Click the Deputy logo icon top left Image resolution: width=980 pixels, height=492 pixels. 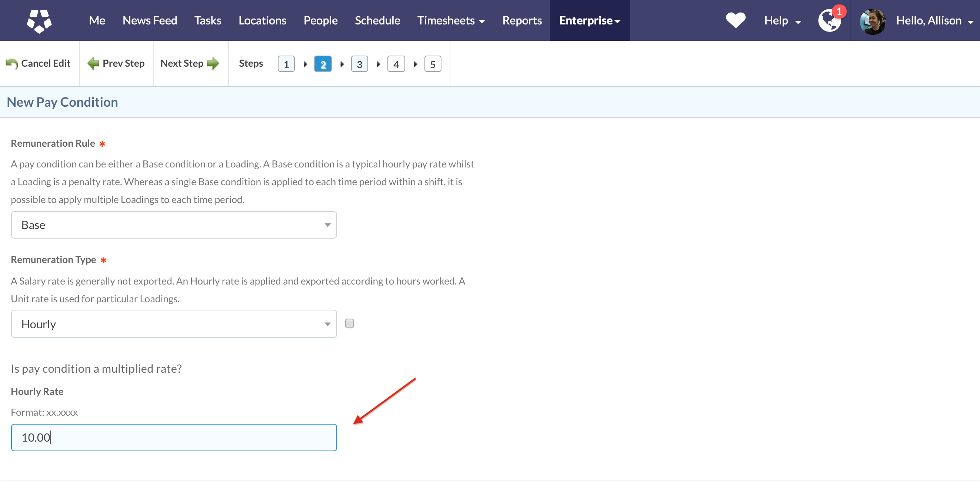click(40, 20)
